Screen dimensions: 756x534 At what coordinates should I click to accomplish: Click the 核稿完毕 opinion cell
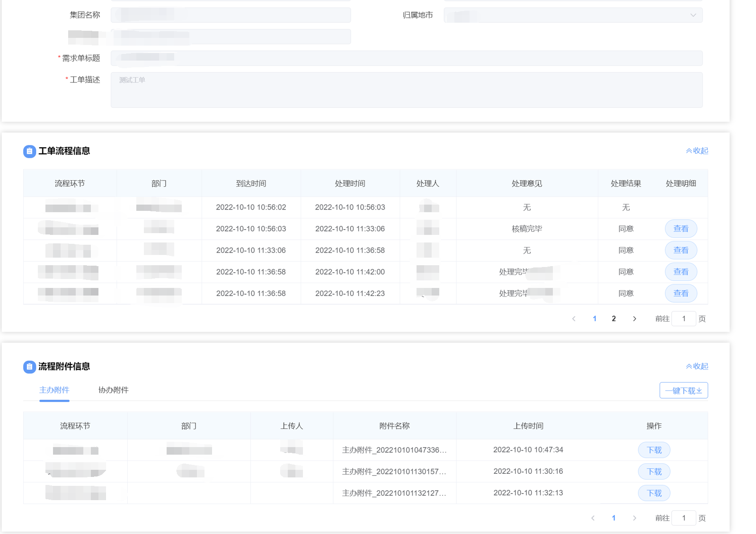pos(527,229)
